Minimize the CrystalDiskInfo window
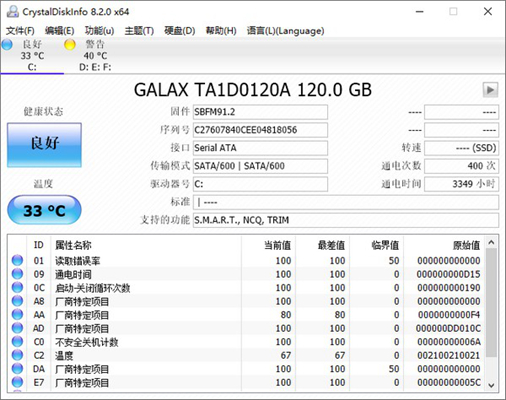 [x=420, y=12]
